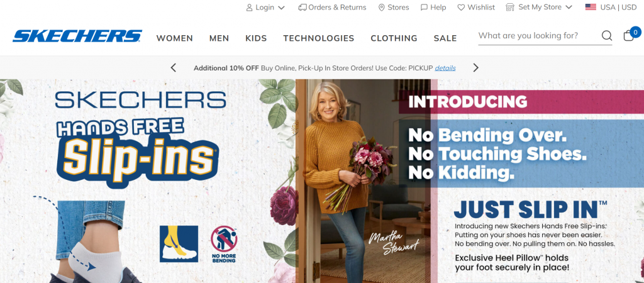Open Orders & Returns truck icon

(x=303, y=8)
